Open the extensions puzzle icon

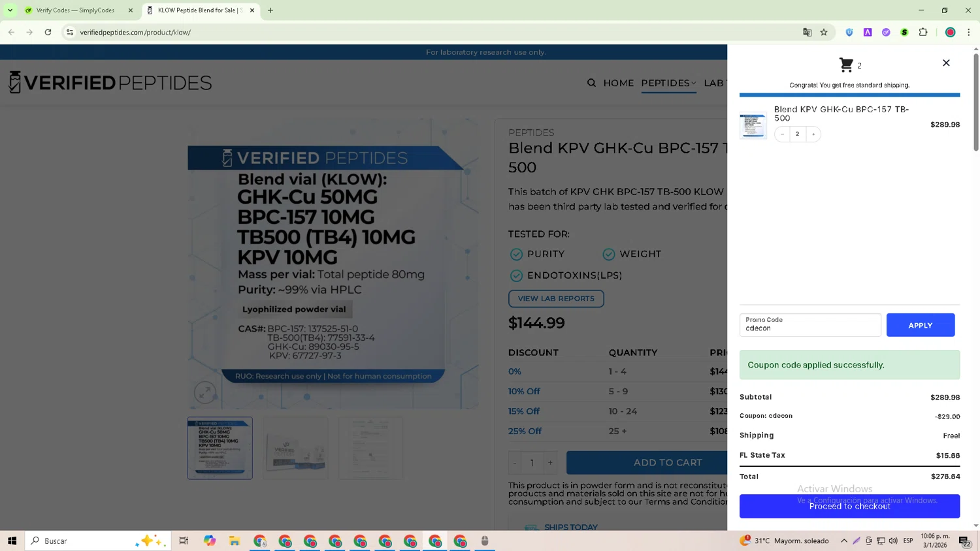923,32
